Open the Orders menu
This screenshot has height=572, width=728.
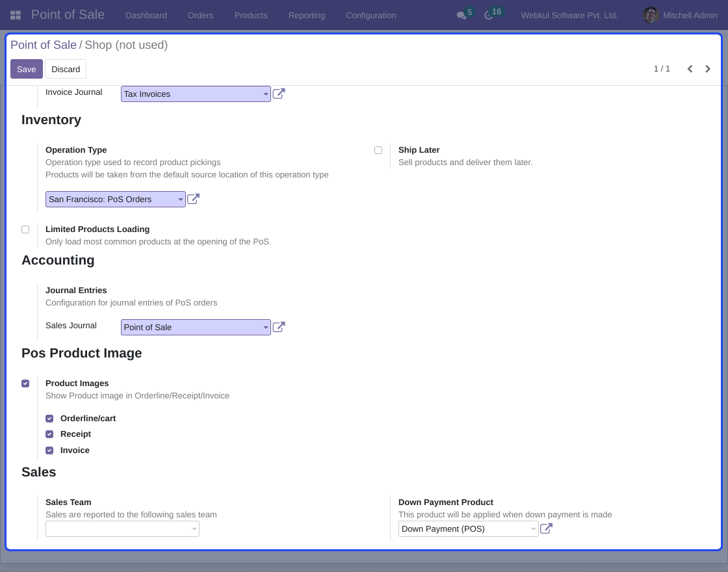pyautogui.click(x=201, y=16)
